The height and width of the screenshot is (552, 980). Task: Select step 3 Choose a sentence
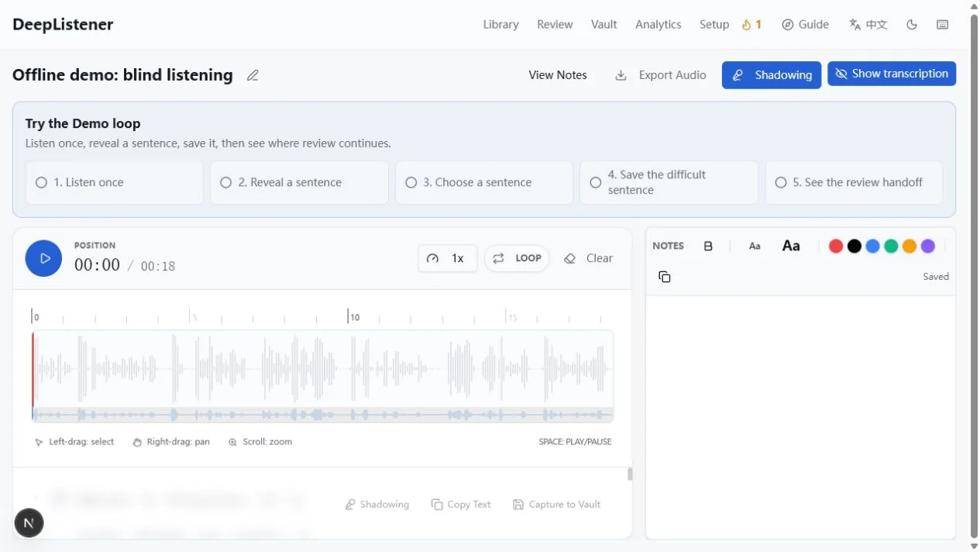484,182
